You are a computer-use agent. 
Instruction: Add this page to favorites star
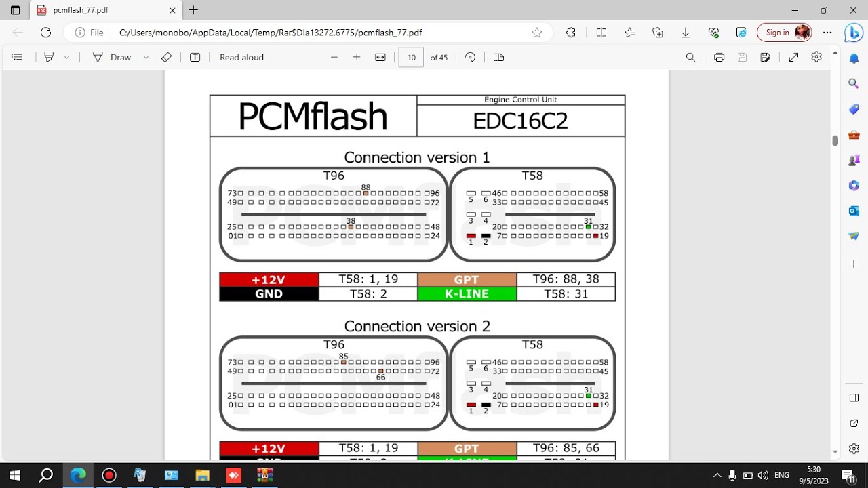coord(537,33)
